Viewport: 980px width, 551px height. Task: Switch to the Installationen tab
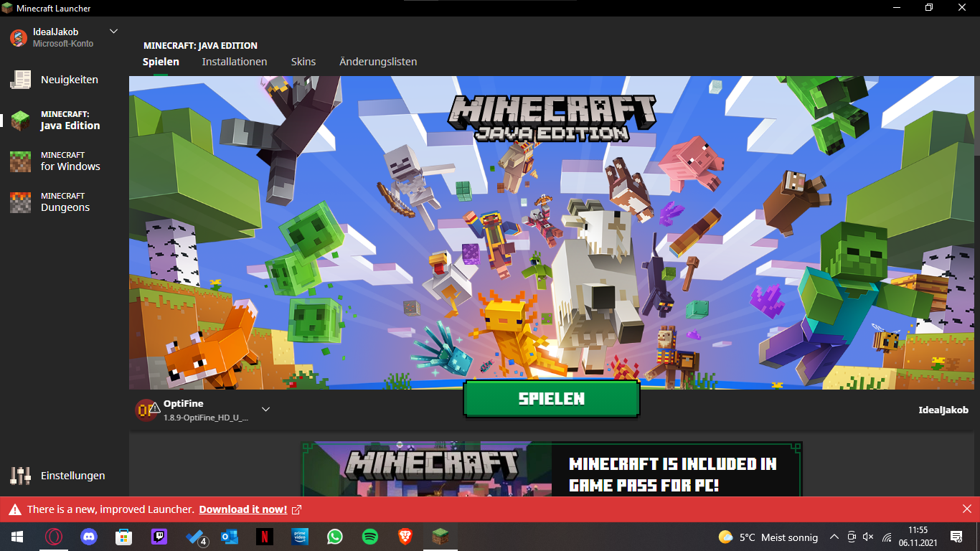pyautogui.click(x=235, y=62)
